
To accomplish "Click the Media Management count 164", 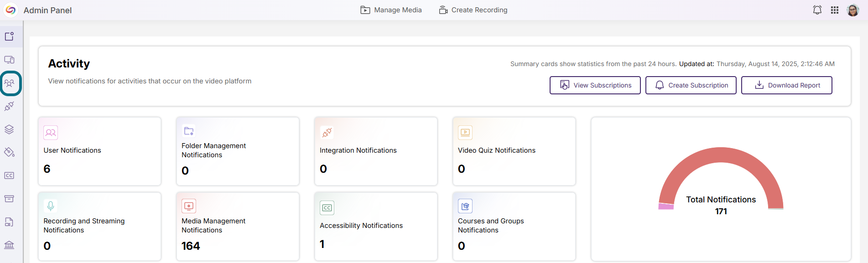I will [x=191, y=246].
